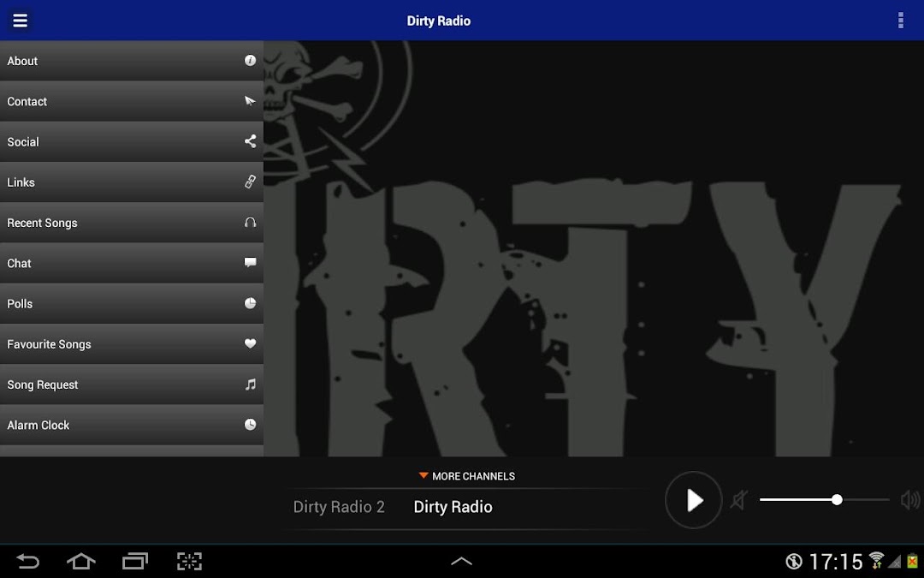Tap the screenshot capture icon
This screenshot has width=924, height=578.
click(x=189, y=561)
